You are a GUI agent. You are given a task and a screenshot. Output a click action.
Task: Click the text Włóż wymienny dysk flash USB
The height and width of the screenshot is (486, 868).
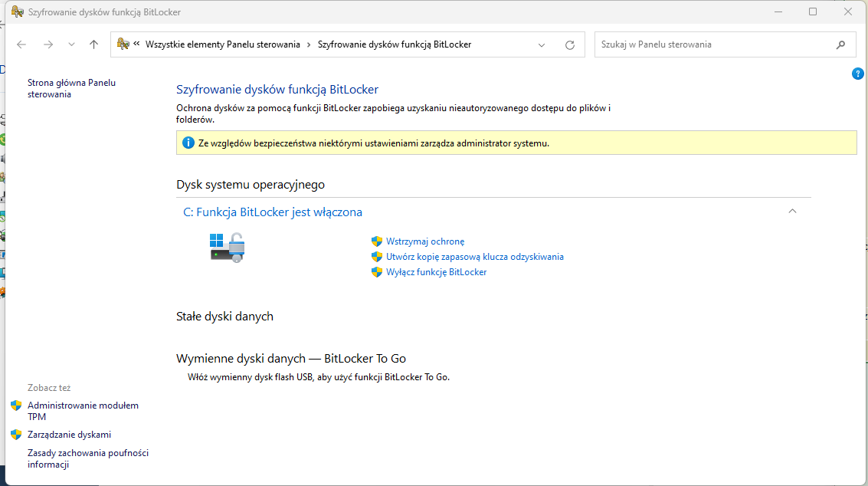(319, 377)
